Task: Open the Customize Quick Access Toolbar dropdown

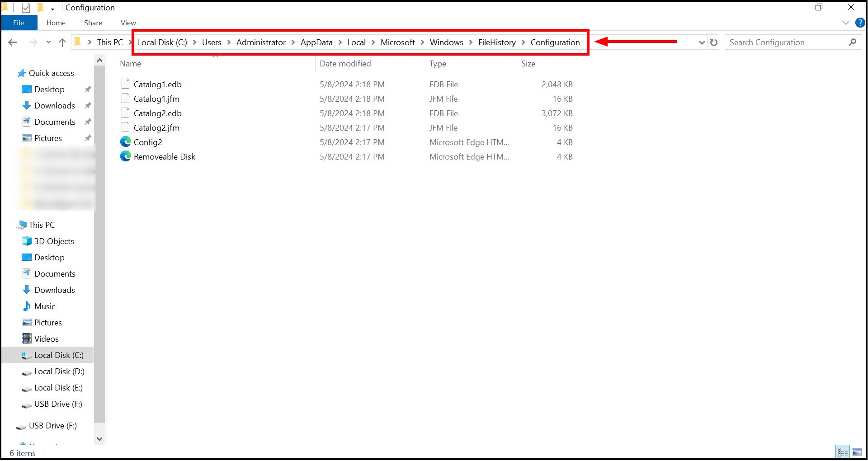Action: pos(52,8)
